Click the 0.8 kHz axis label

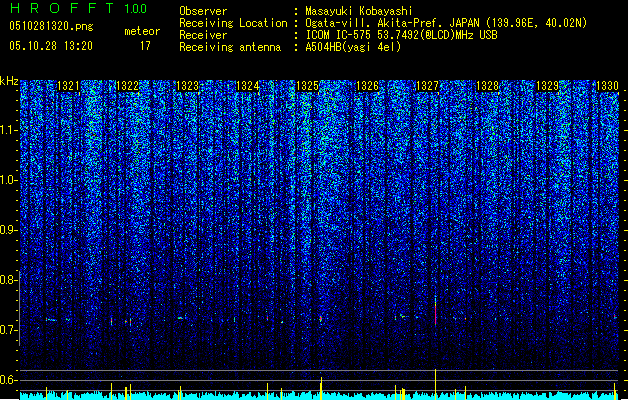click(9, 280)
